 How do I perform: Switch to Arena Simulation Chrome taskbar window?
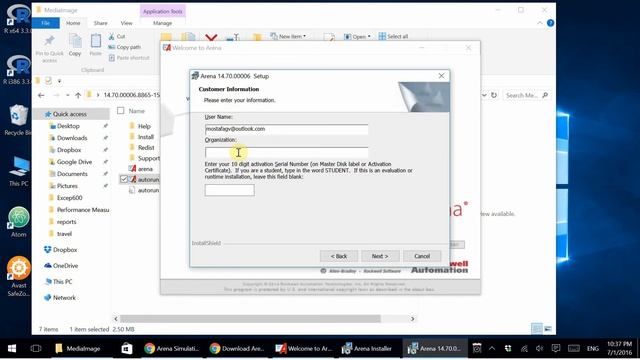pyautogui.click(x=171, y=348)
